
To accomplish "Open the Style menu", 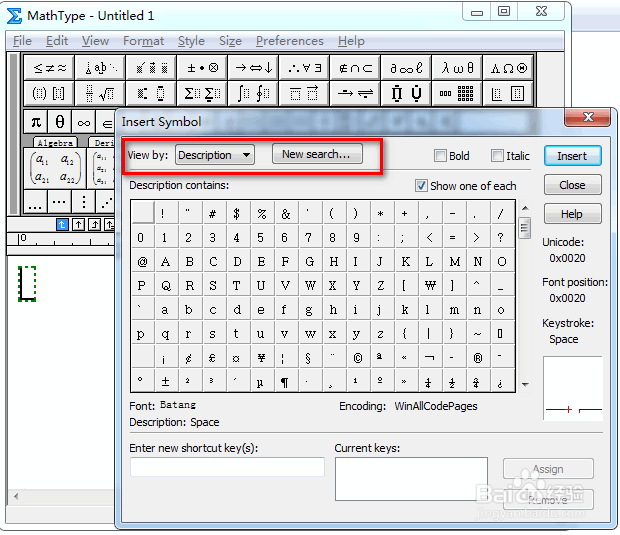I will [x=191, y=41].
